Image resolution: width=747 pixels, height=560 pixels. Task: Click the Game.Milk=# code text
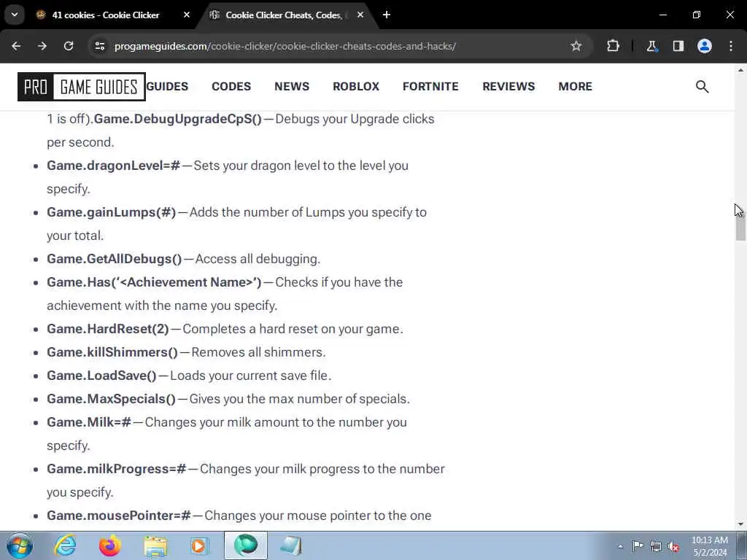[x=88, y=422]
